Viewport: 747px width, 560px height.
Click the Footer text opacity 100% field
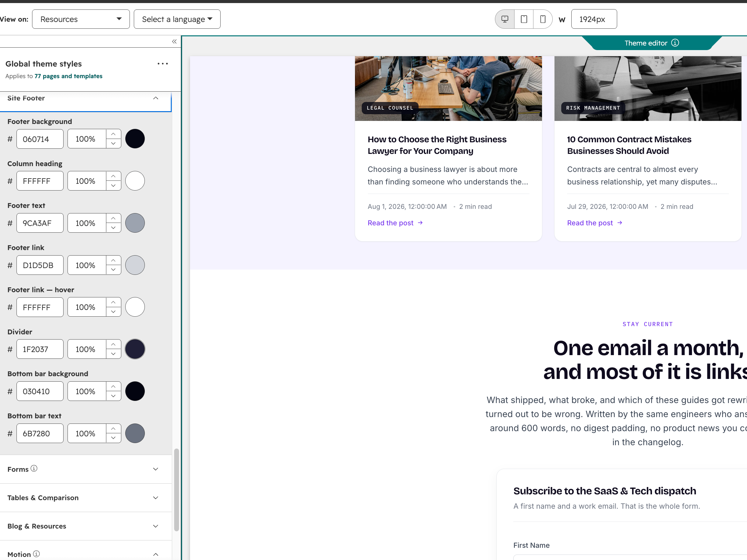[x=87, y=223]
